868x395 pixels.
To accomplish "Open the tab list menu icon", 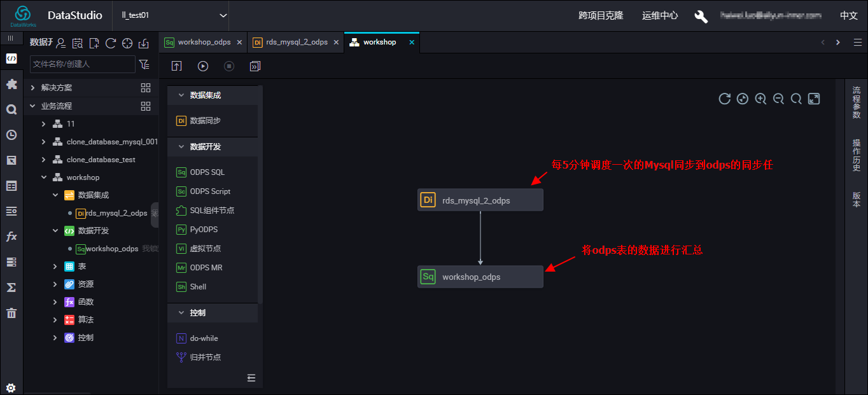I will (858, 43).
